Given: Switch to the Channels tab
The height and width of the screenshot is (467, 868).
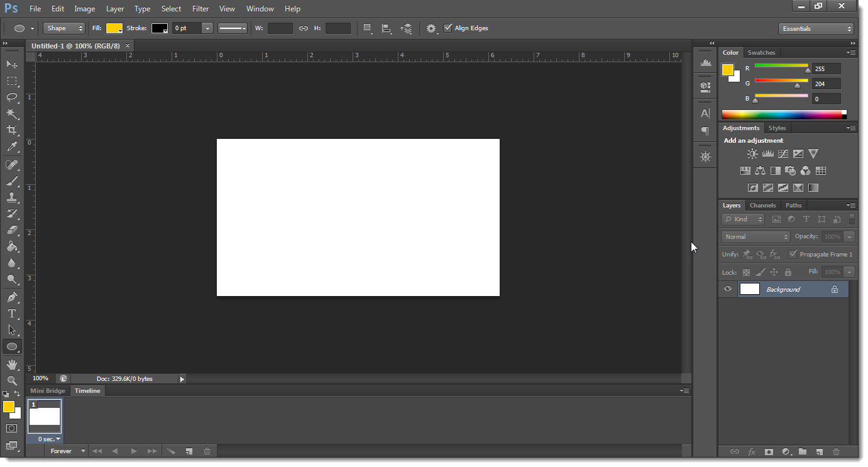Looking at the screenshot, I should point(762,206).
